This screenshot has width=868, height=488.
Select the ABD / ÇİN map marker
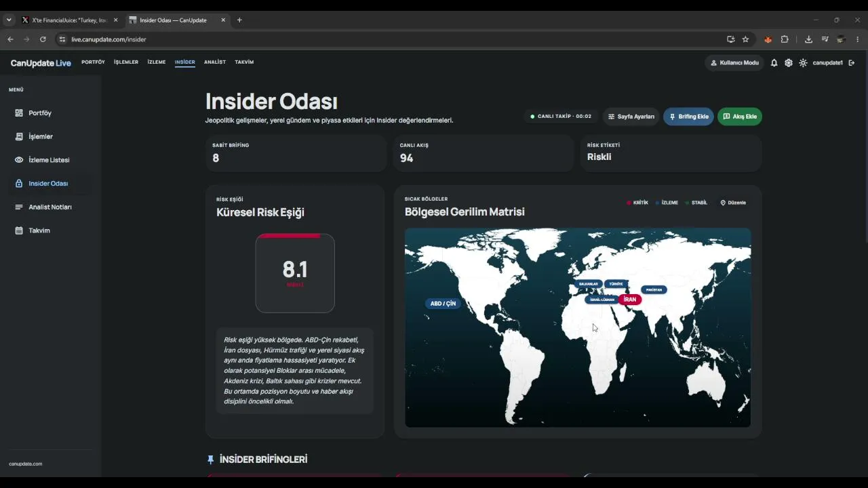(x=443, y=304)
